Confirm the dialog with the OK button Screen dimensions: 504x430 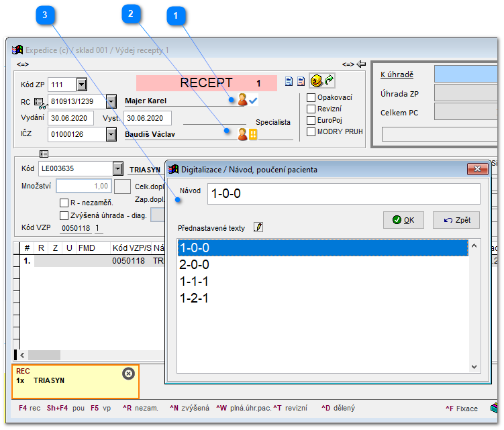point(403,220)
